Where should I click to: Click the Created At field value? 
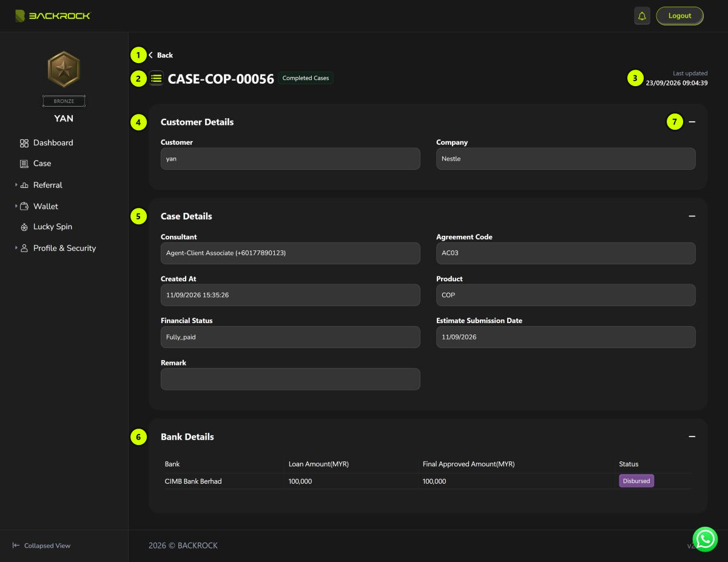click(290, 295)
